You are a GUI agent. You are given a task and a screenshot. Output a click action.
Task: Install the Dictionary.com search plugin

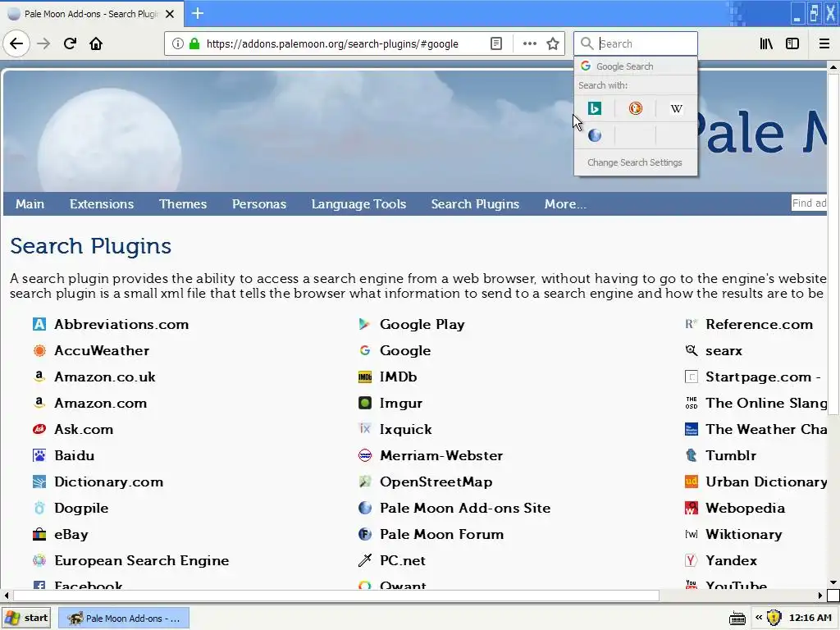pos(109,482)
